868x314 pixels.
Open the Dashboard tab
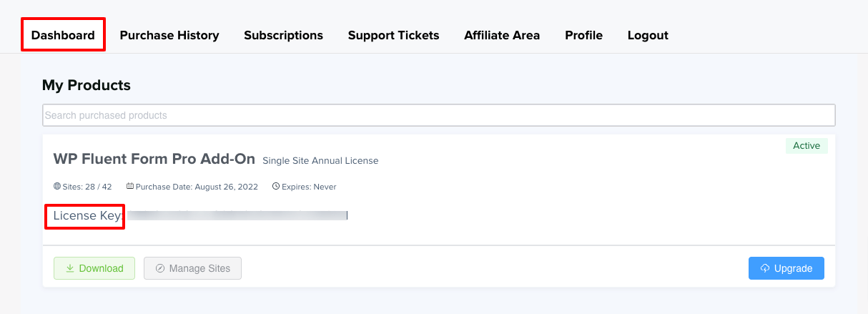[x=63, y=35]
